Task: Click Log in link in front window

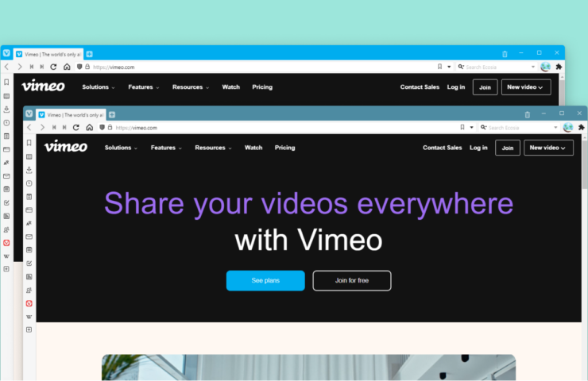Action: pyautogui.click(x=478, y=148)
